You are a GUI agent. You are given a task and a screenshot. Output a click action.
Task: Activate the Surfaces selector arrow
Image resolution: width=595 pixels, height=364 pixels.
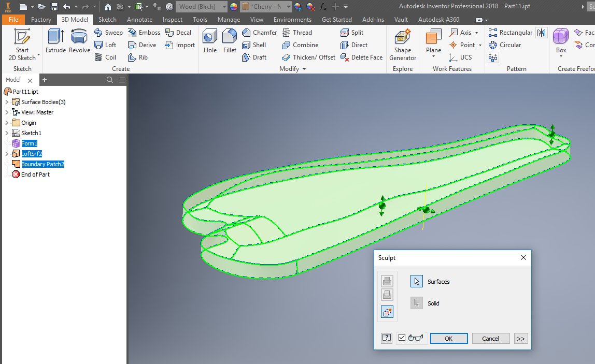click(417, 281)
